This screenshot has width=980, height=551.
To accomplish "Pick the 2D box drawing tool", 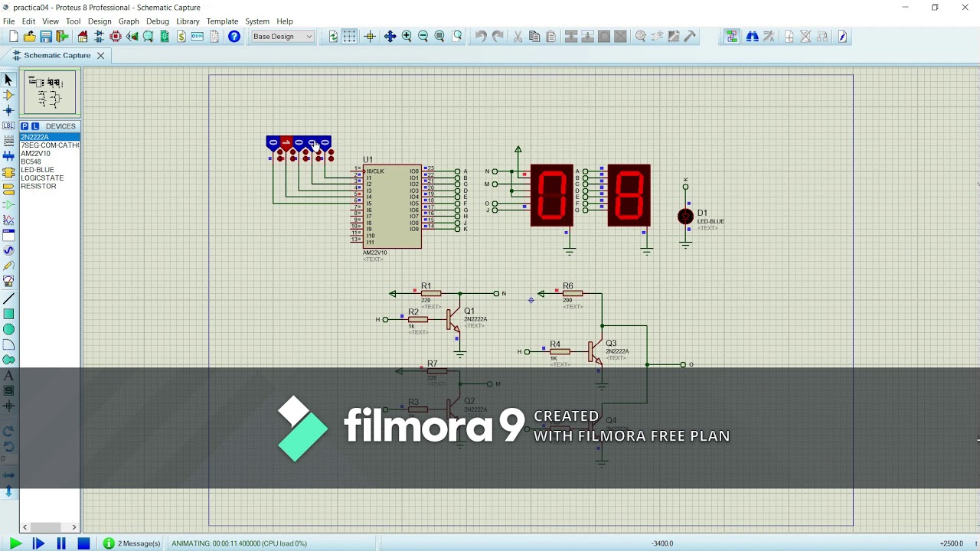I will pyautogui.click(x=8, y=314).
